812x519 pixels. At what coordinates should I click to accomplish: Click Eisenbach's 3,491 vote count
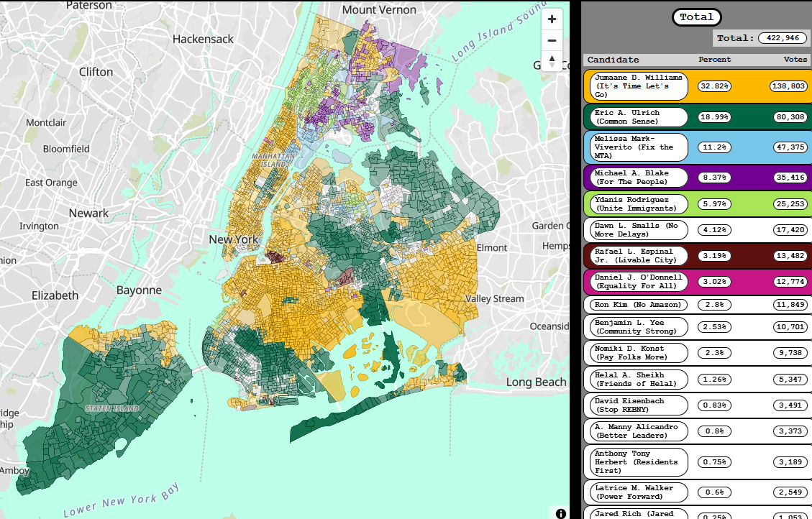(790, 405)
